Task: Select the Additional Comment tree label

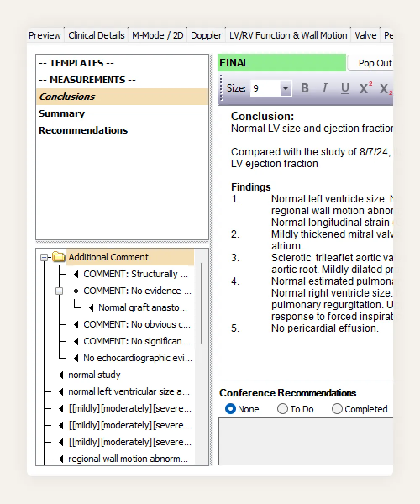Action: [109, 257]
